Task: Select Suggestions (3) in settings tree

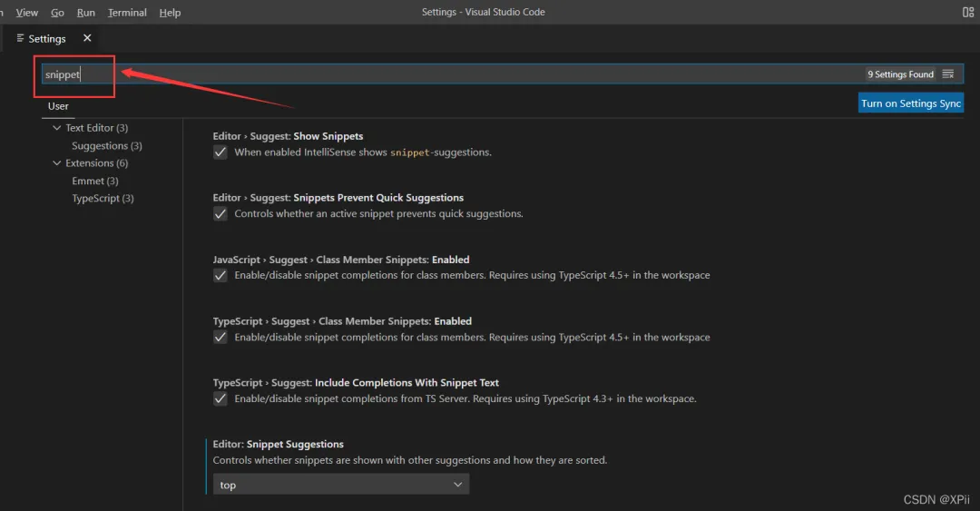Action: [107, 146]
